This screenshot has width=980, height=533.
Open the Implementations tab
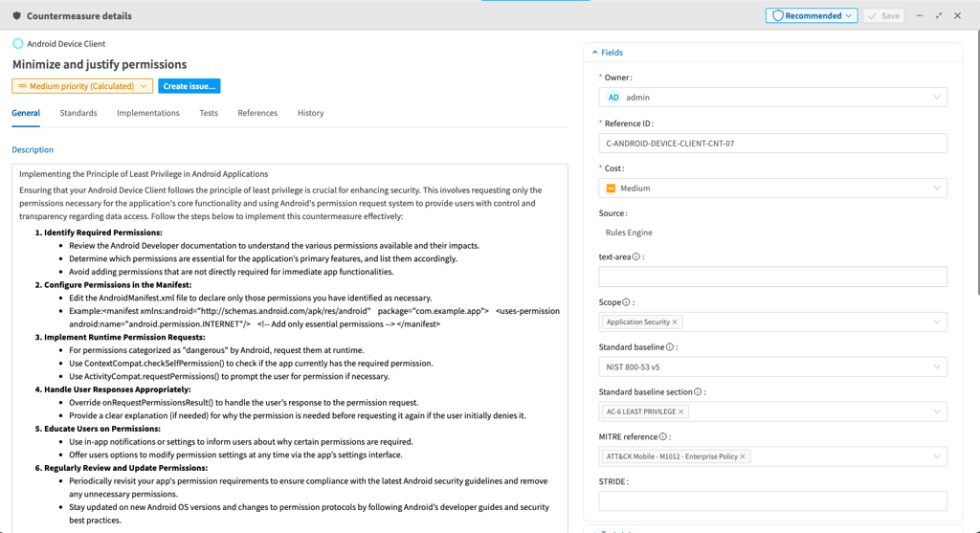[148, 113]
